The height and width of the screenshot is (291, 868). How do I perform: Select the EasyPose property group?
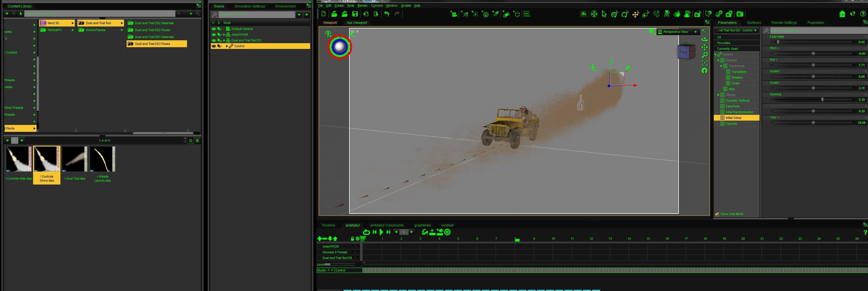732,106
